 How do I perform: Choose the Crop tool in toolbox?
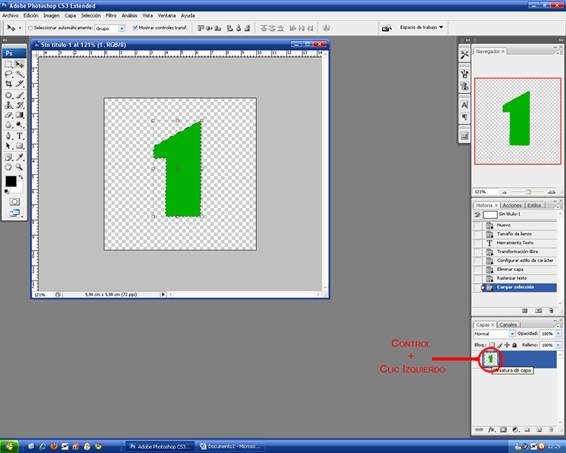pos(9,84)
